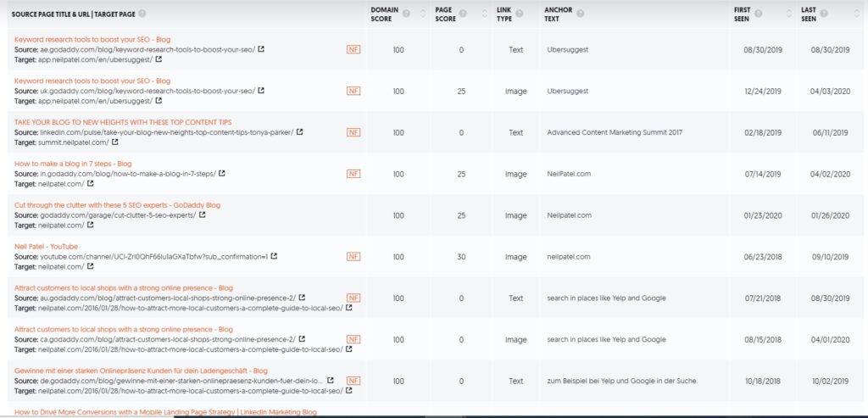The height and width of the screenshot is (418, 868).
Task: Select anchor text 'Advanced Content Marketing Summit 2017'
Action: 615,132
